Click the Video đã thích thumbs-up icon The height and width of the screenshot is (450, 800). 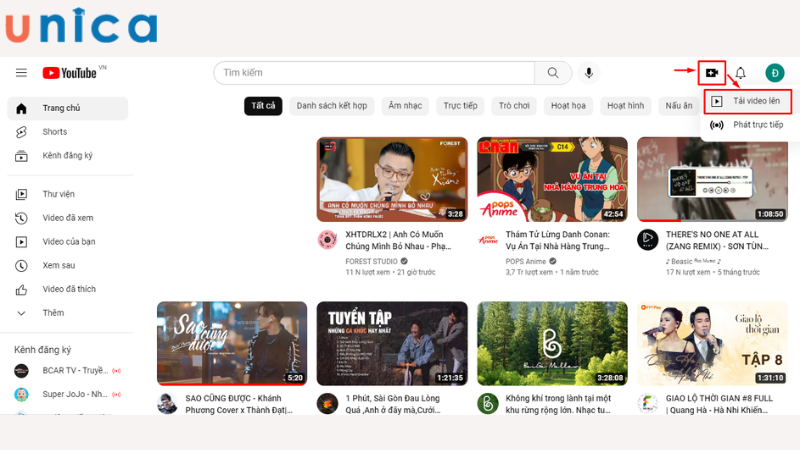(x=21, y=290)
